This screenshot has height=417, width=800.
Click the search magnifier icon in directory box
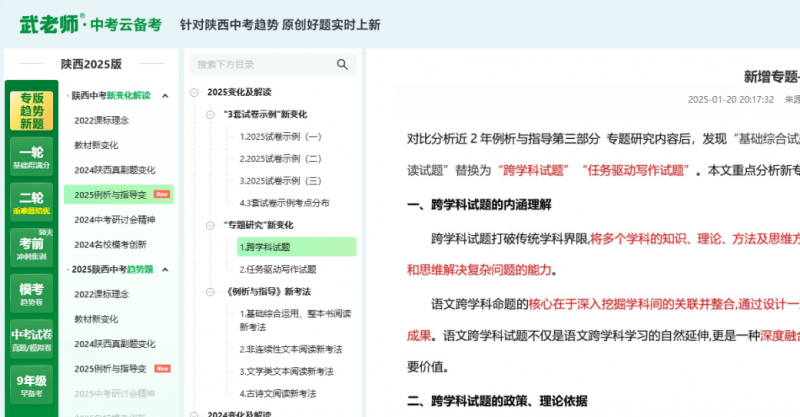[342, 65]
